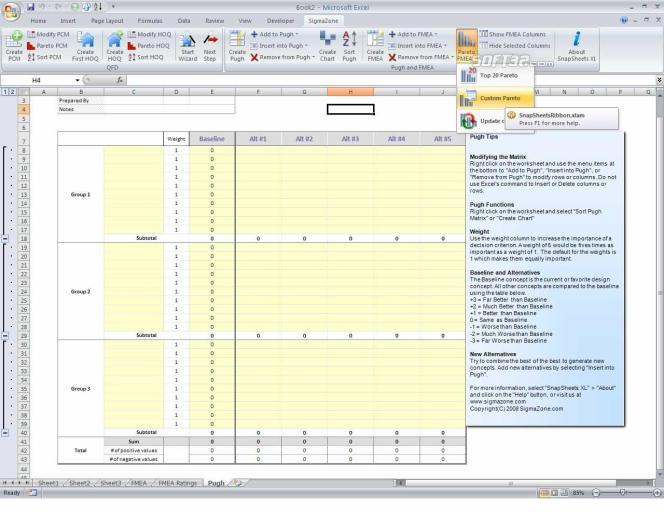Open the FMEA Ratings sheet tab
Screen dimensions: 664x514
coord(177,483)
